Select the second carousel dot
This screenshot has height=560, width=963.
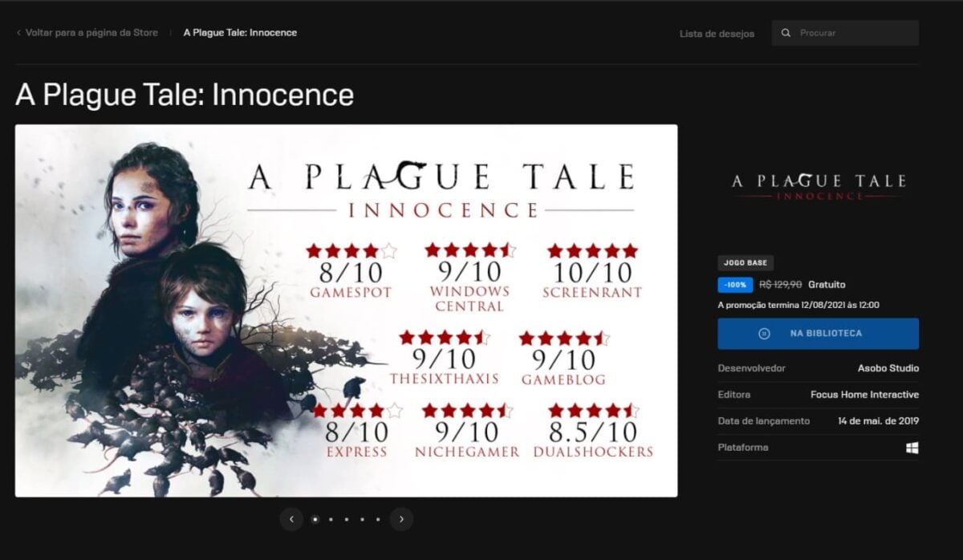[331, 519]
